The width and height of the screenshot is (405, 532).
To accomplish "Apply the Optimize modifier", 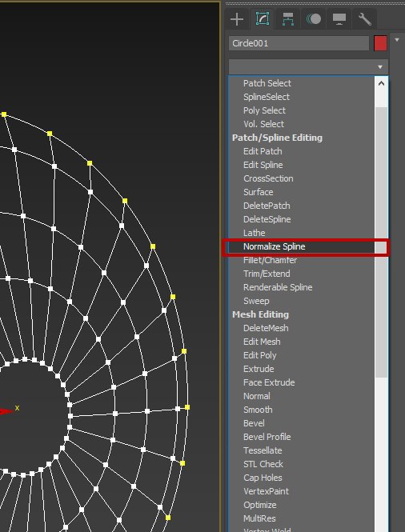I will pos(259,504).
